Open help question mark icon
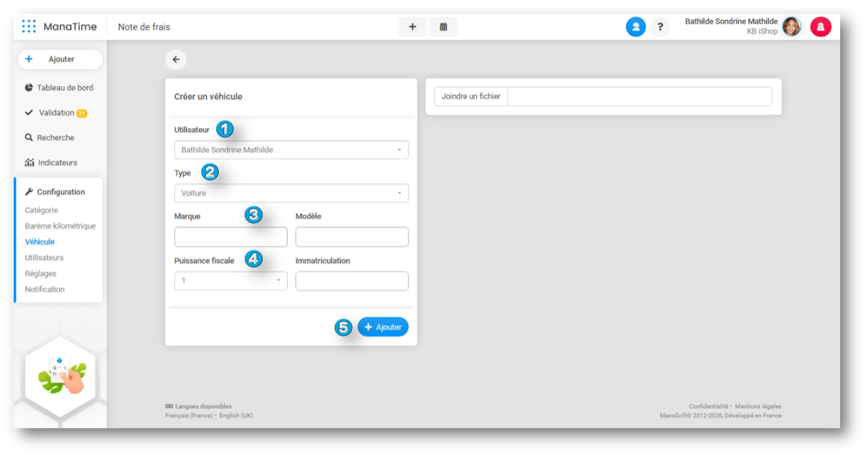This screenshot has height=456, width=868. pyautogui.click(x=660, y=27)
